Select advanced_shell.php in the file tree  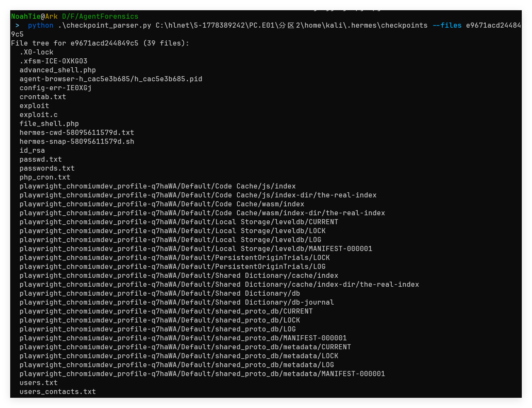click(x=58, y=70)
